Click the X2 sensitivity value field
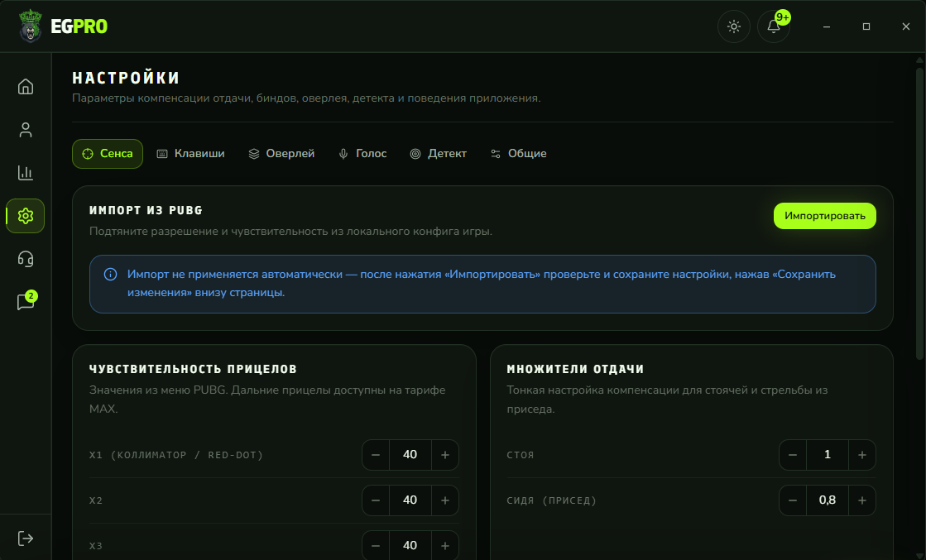Screen dimensions: 926x560 pyautogui.click(x=410, y=500)
